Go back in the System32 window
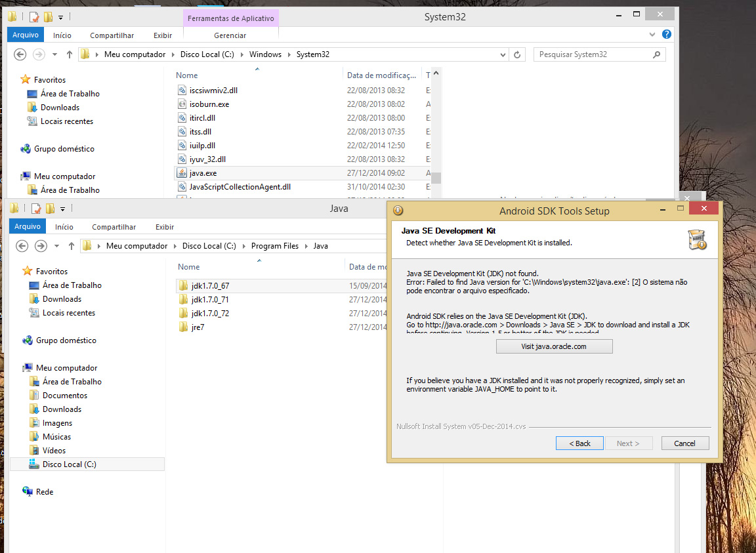 pos(20,54)
